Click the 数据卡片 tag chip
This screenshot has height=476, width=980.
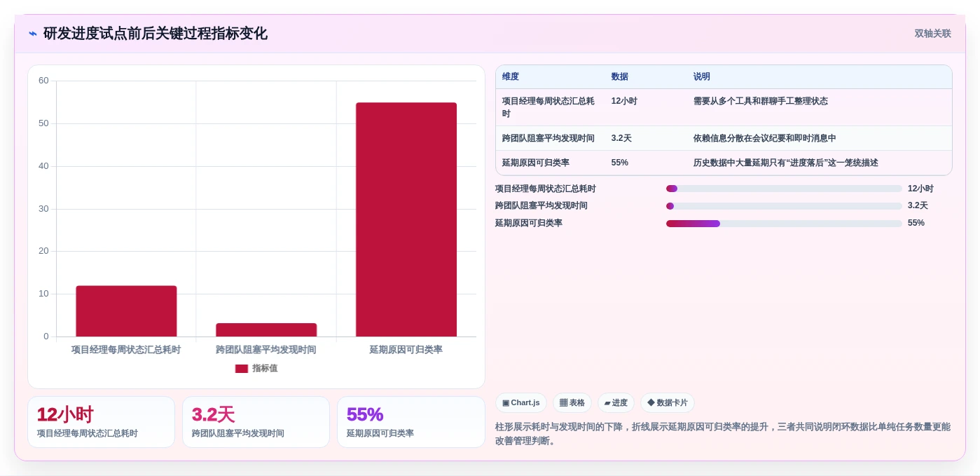click(668, 403)
